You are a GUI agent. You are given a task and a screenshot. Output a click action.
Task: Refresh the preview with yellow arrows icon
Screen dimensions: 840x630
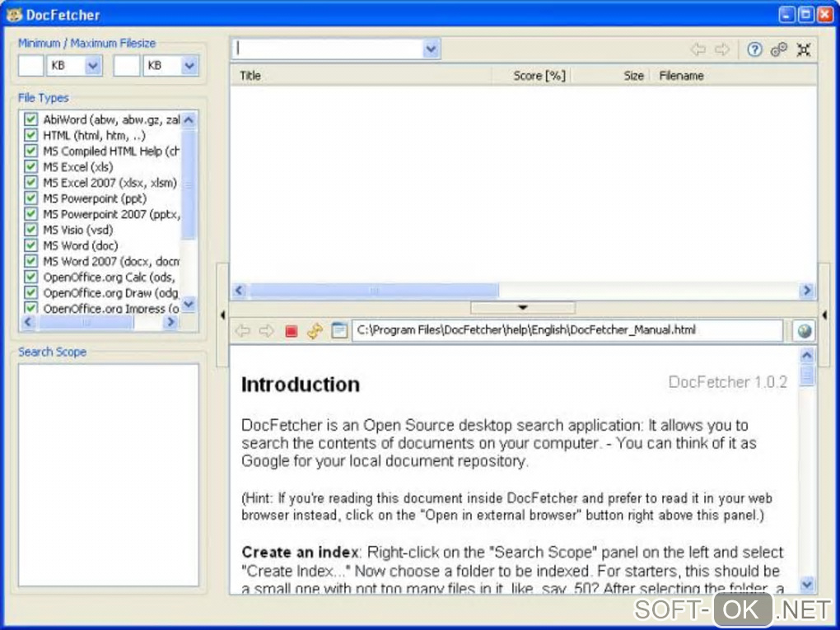click(x=315, y=330)
